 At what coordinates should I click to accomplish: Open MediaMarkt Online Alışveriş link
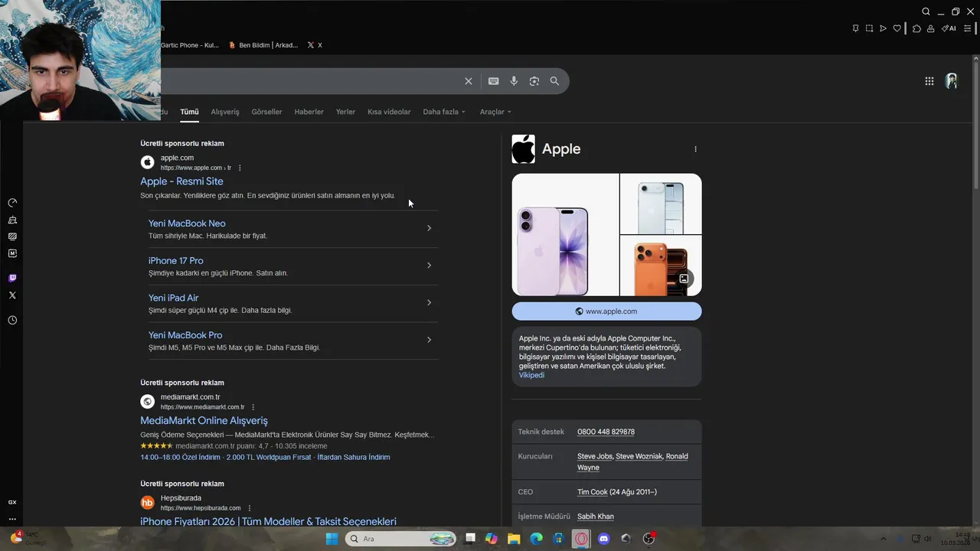204,421
